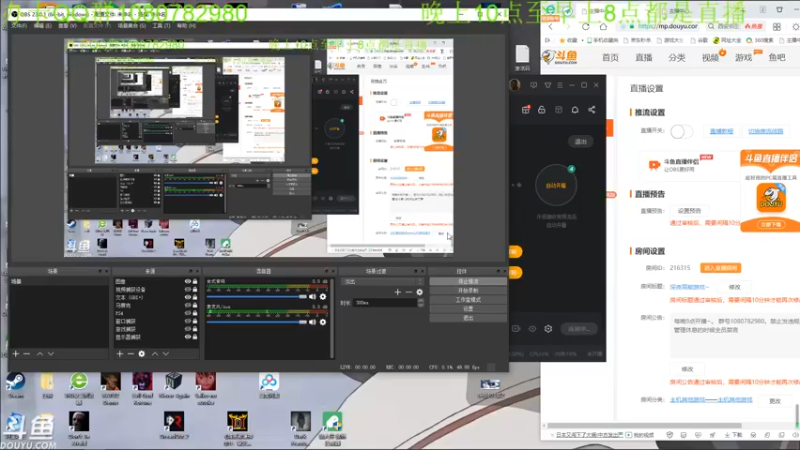Toggle visibility of the PS4 source
This screenshot has height=450, width=800.
[x=187, y=313]
